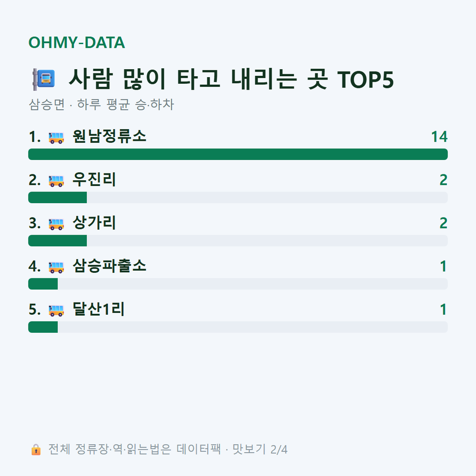Click the bus icon next to 달산1리

pos(56,310)
